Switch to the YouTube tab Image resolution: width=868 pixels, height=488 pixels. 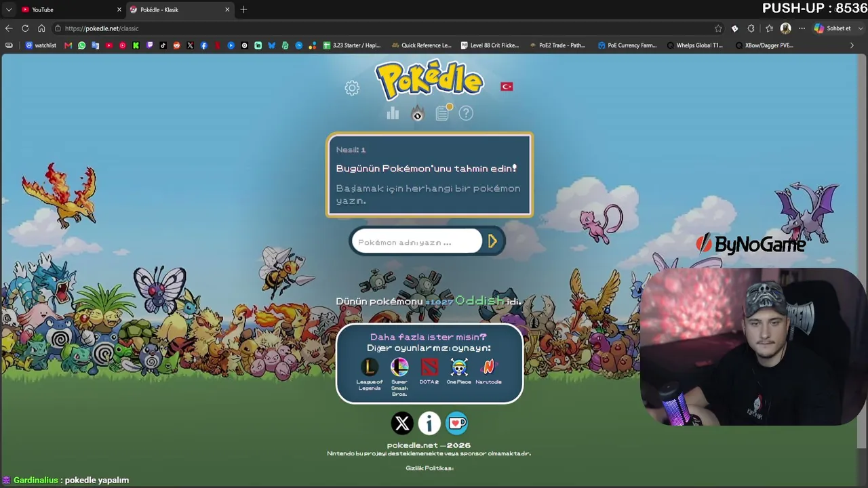[x=71, y=9]
